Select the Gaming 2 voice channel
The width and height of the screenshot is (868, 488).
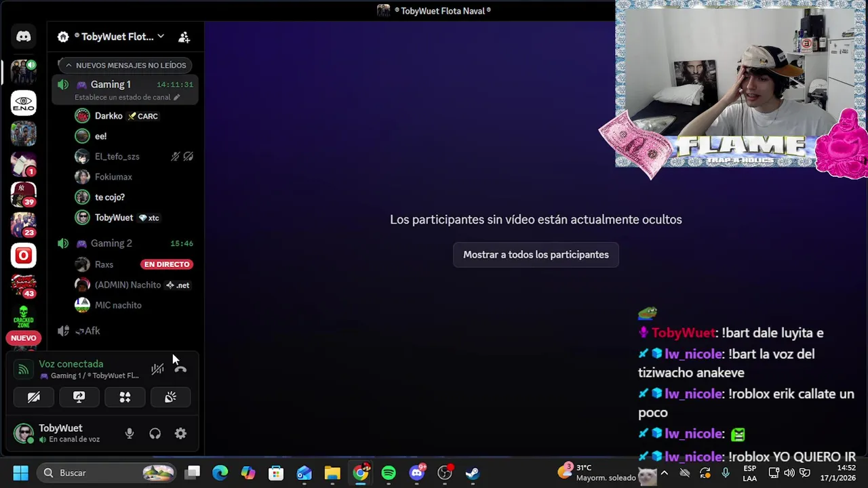click(x=125, y=243)
